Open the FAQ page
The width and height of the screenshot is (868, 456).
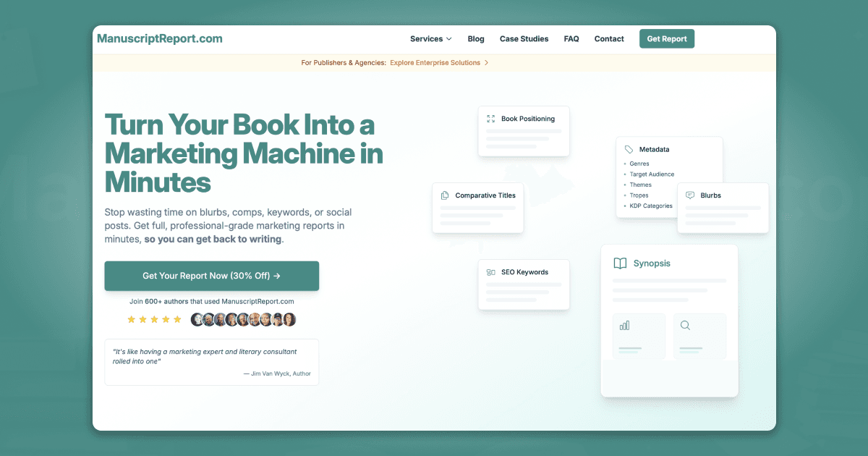click(x=571, y=39)
